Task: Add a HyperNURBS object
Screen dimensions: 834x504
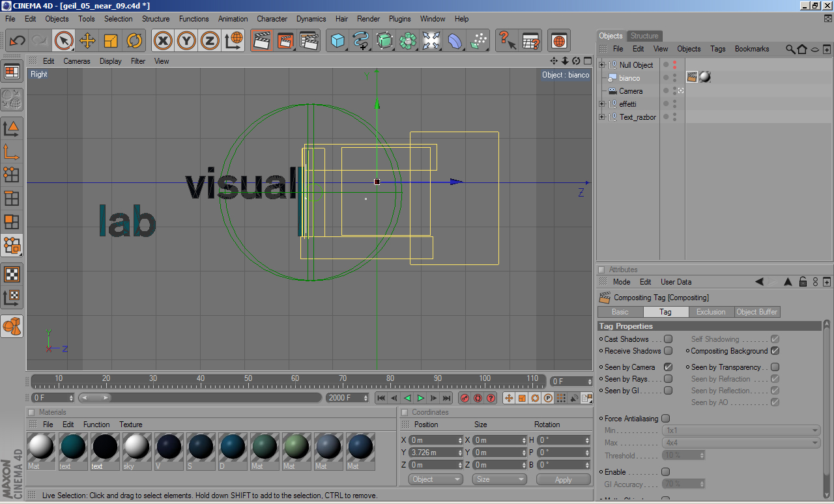Action: 384,41
